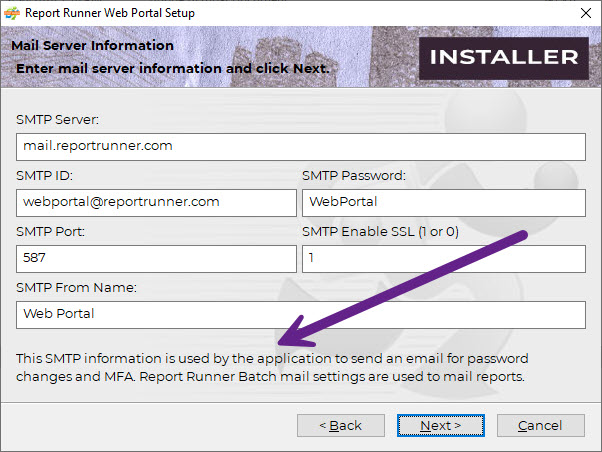Screen dimensions: 602x452
Task: Click the SMTP information note paragraph
Action: click(x=272, y=367)
